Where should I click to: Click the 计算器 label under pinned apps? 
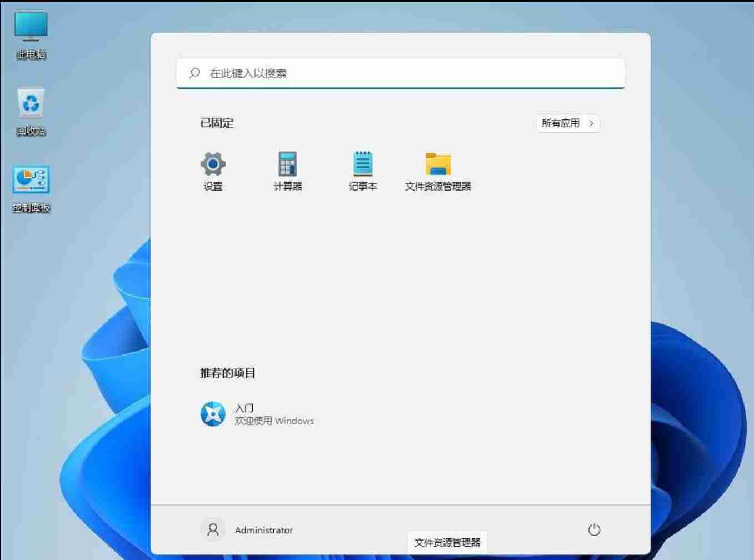288,187
